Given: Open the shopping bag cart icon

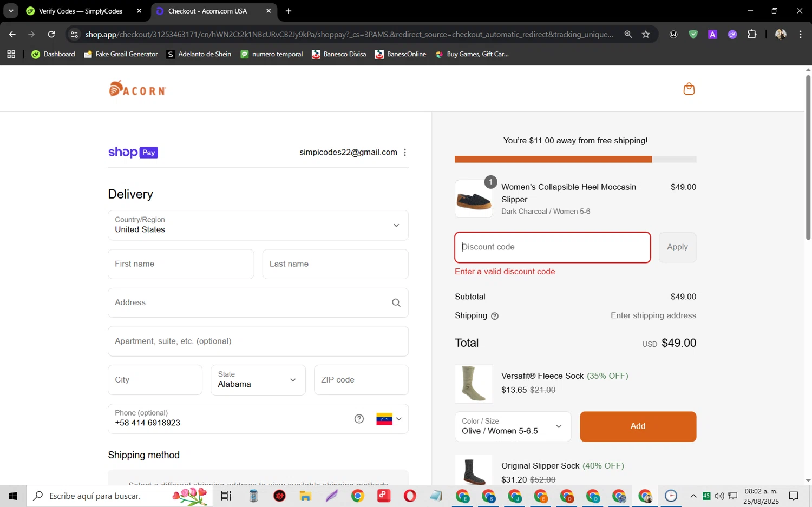Looking at the screenshot, I should (689, 89).
